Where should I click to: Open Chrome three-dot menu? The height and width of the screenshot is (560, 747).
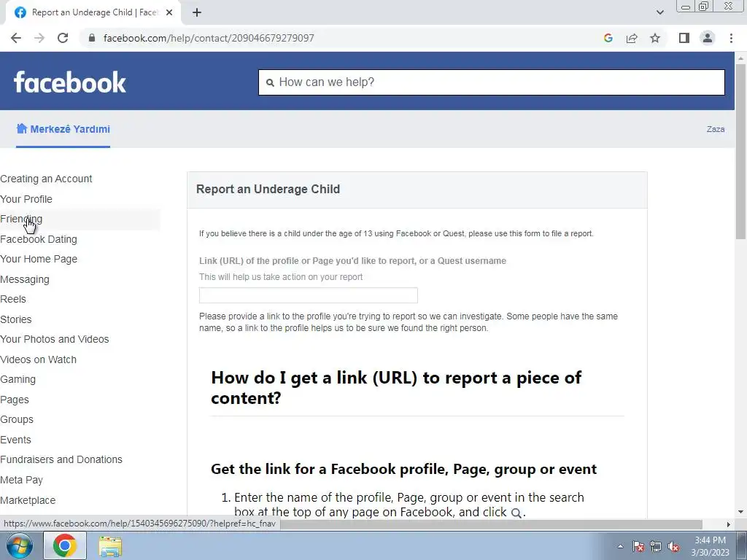coord(731,38)
